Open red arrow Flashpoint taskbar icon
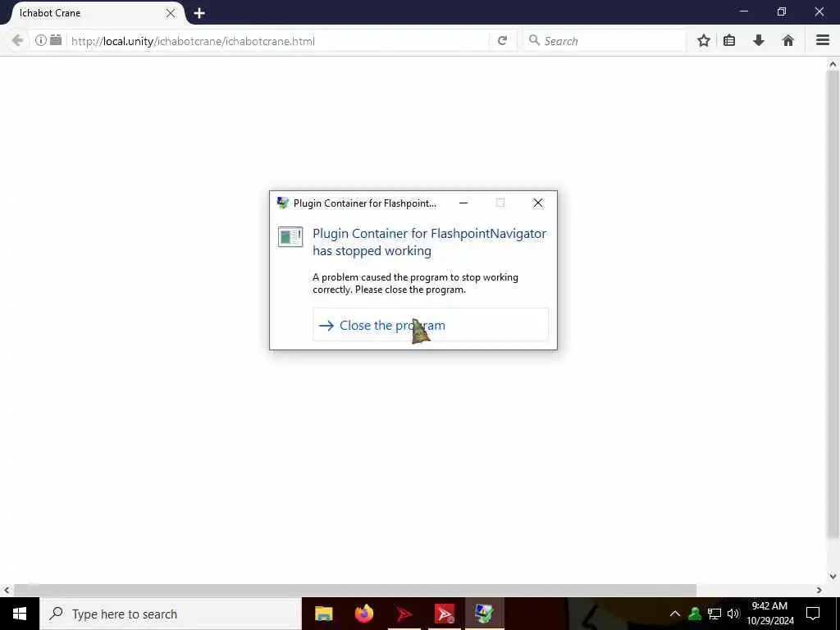This screenshot has height=630, width=840. click(404, 614)
